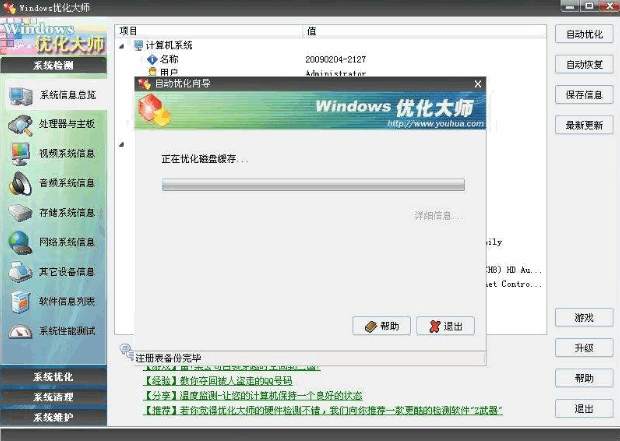Click the 升级 button on right panel
The height and width of the screenshot is (441, 620).
click(584, 348)
